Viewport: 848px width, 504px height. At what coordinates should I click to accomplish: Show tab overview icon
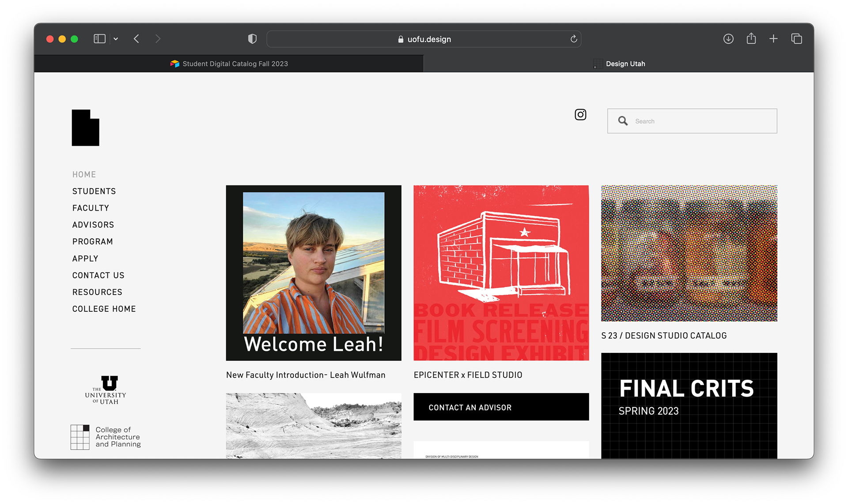tap(796, 39)
